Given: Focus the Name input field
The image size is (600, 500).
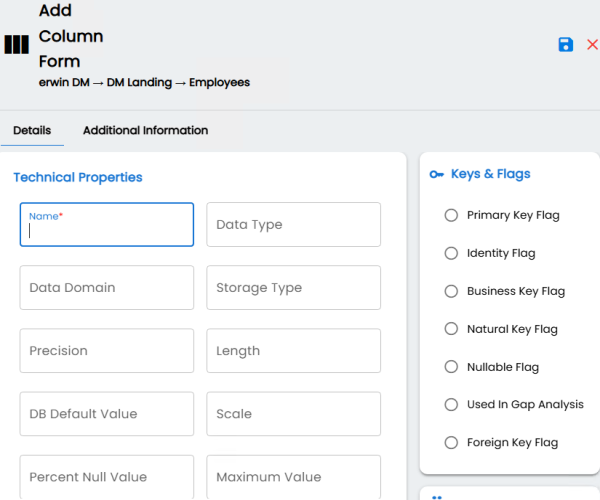Looking at the screenshot, I should click(x=107, y=225).
